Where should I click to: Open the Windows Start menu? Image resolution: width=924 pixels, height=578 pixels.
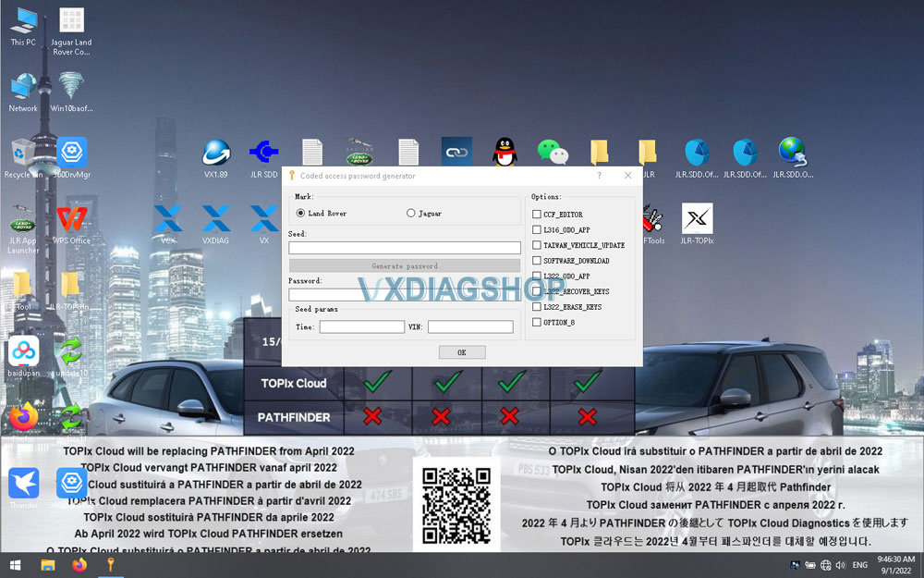click(x=16, y=565)
